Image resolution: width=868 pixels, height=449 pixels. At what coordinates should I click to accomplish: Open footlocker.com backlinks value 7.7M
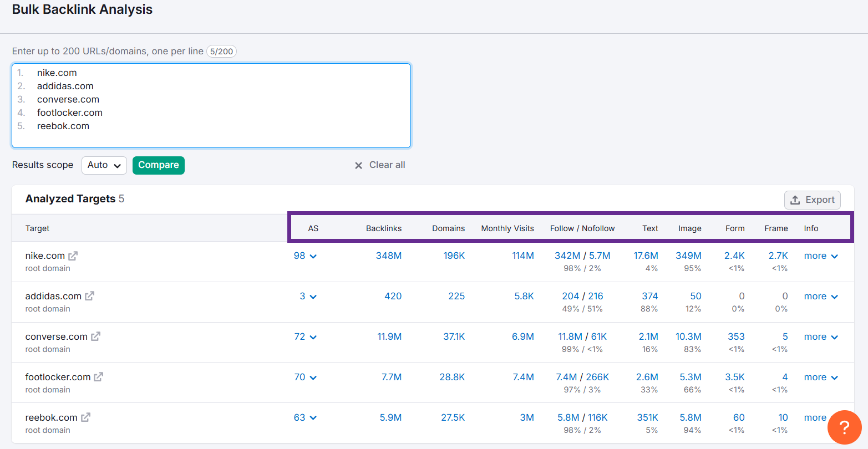pyautogui.click(x=392, y=377)
